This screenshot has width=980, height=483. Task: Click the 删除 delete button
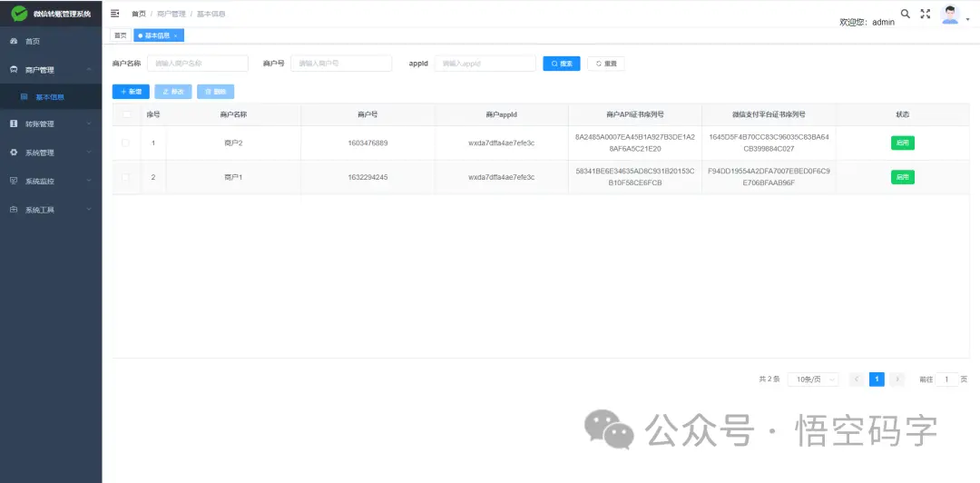click(x=216, y=92)
